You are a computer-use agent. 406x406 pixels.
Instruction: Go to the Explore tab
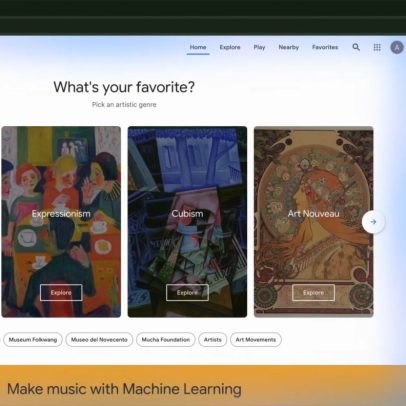(230, 47)
